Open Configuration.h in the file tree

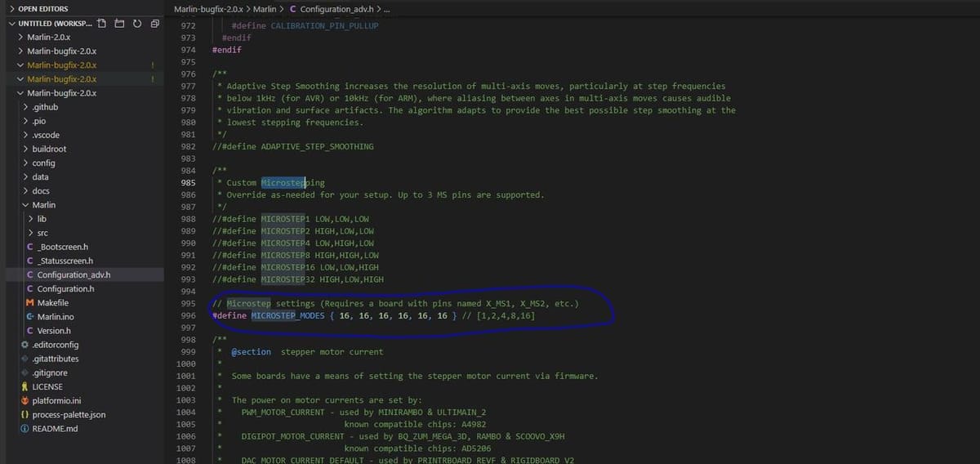65,288
